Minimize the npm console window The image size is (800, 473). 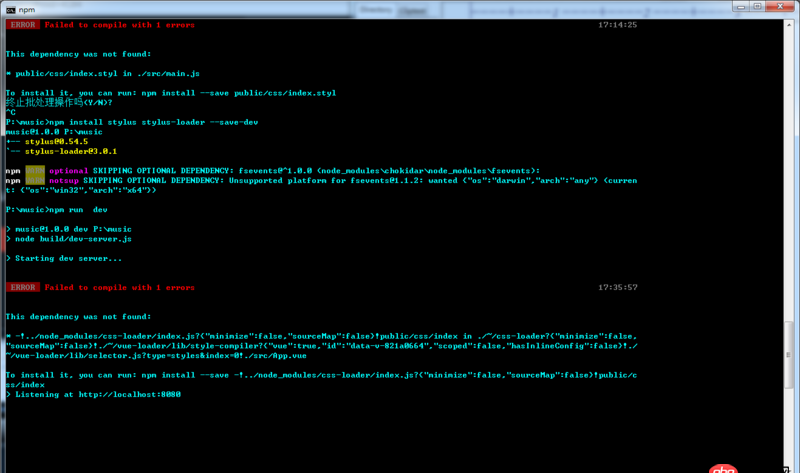pos(741,6)
